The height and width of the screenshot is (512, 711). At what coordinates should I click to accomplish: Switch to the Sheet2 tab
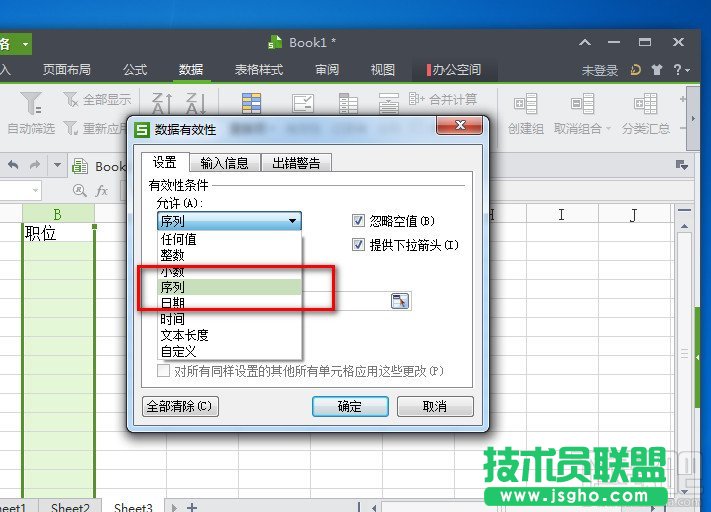coord(70,507)
